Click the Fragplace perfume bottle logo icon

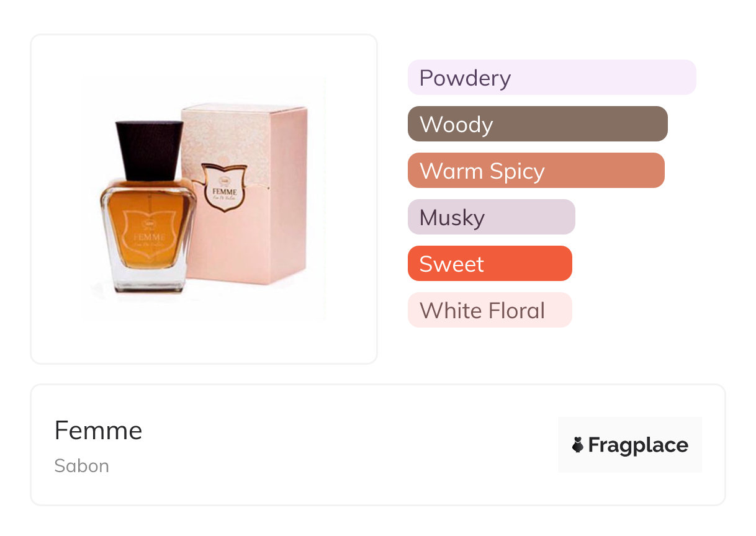(x=578, y=445)
